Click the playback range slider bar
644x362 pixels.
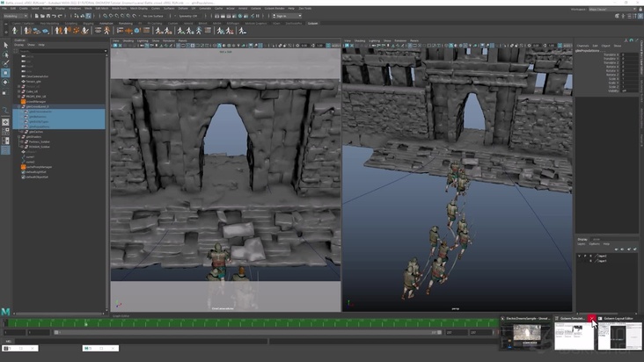[x=248, y=332]
